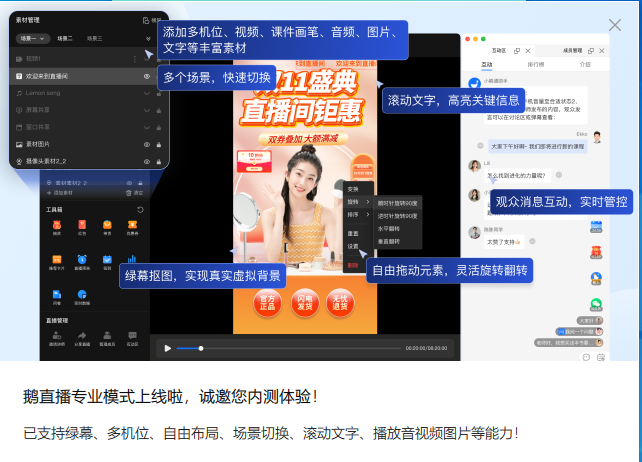642x462 pixels.
Task: Expand scene list with double chevron
Action: click(149, 38)
